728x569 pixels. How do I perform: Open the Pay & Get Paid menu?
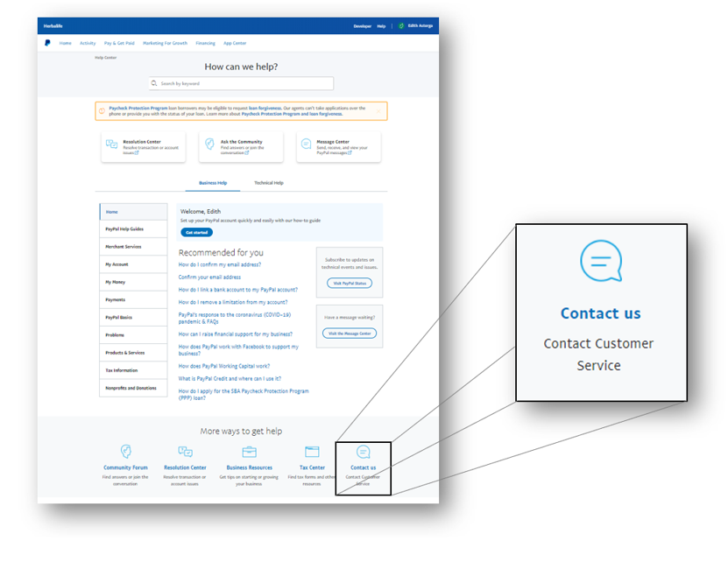(x=119, y=43)
